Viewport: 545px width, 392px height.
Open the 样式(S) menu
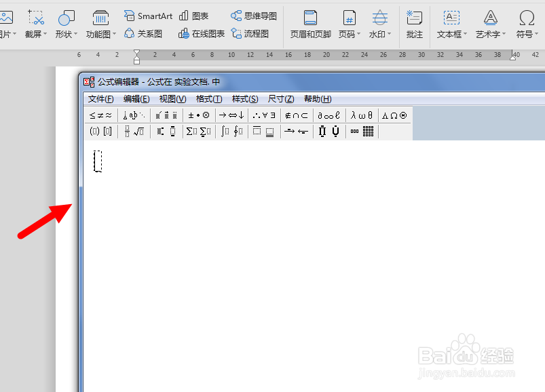245,99
